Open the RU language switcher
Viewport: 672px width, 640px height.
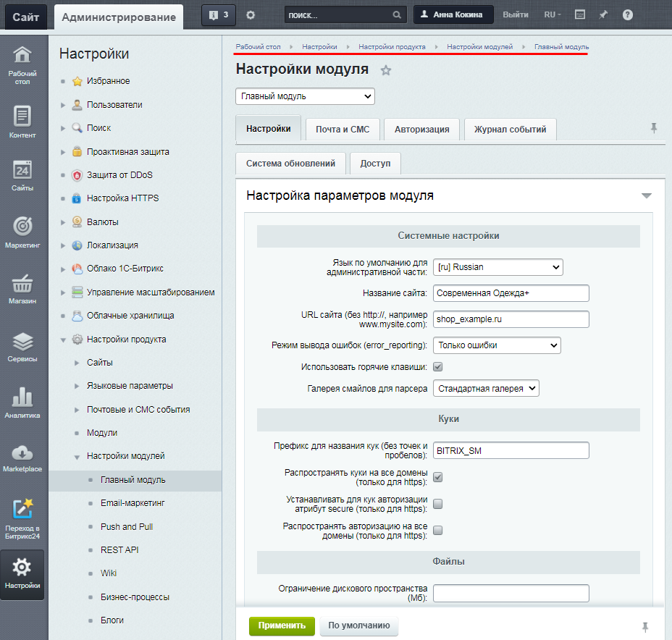coord(553,15)
